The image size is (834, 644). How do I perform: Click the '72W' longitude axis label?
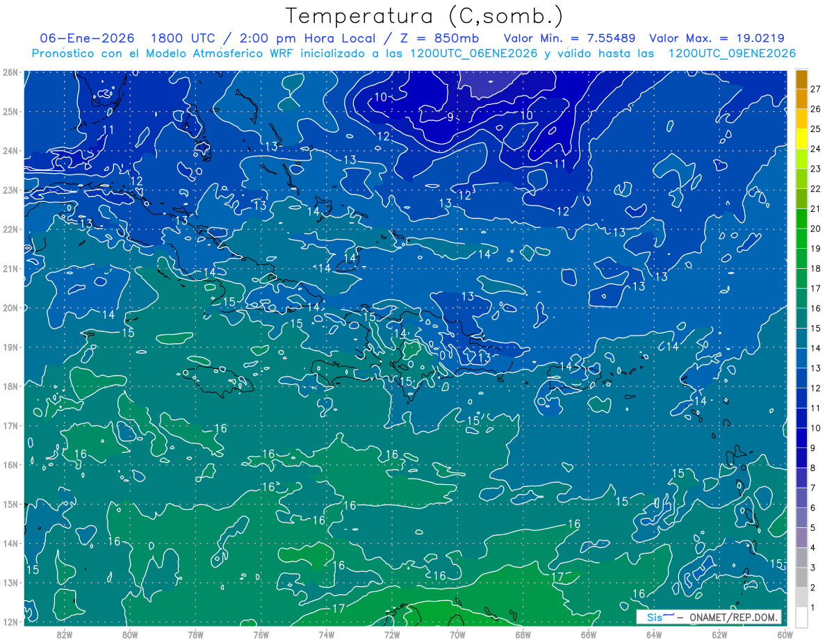392,634
